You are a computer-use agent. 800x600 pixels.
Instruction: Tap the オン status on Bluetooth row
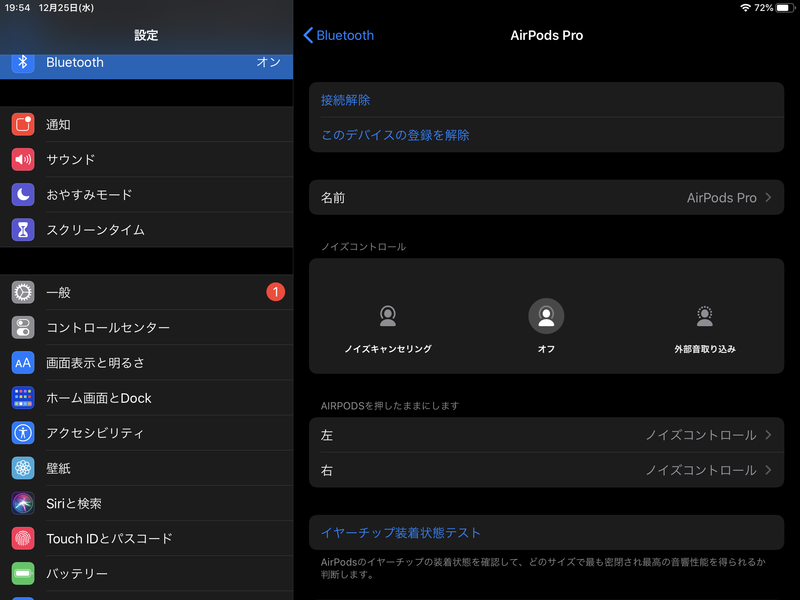pyautogui.click(x=268, y=62)
